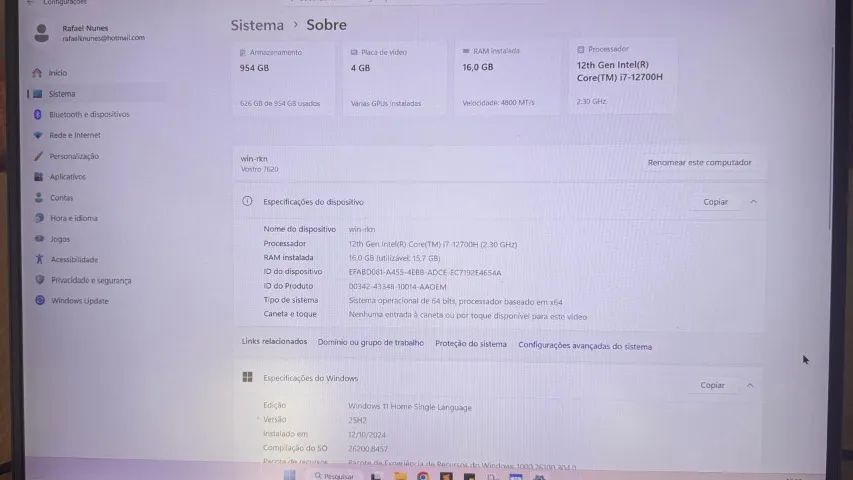Viewport: 853px width, 480px height.
Task: Copy Windows specifications with the Copiar button
Action: (x=712, y=385)
